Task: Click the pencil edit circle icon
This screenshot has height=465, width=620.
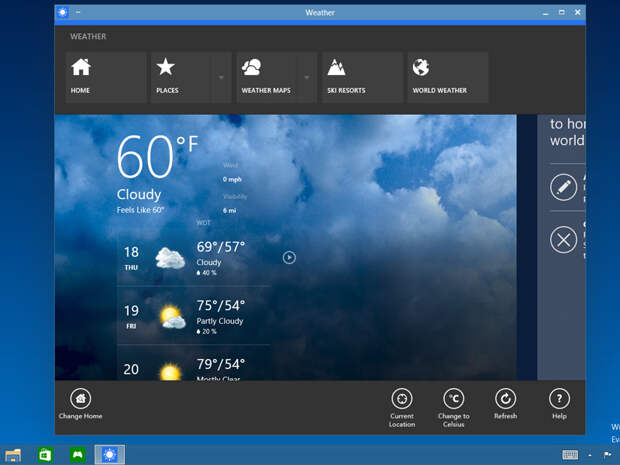Action: click(x=563, y=187)
